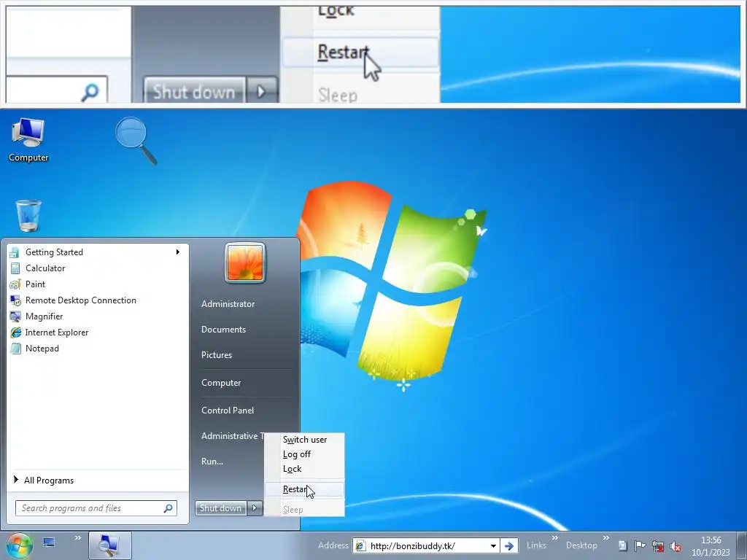The width and height of the screenshot is (747, 560).
Task: Click the Action Center flag icon
Action: pyautogui.click(x=640, y=546)
